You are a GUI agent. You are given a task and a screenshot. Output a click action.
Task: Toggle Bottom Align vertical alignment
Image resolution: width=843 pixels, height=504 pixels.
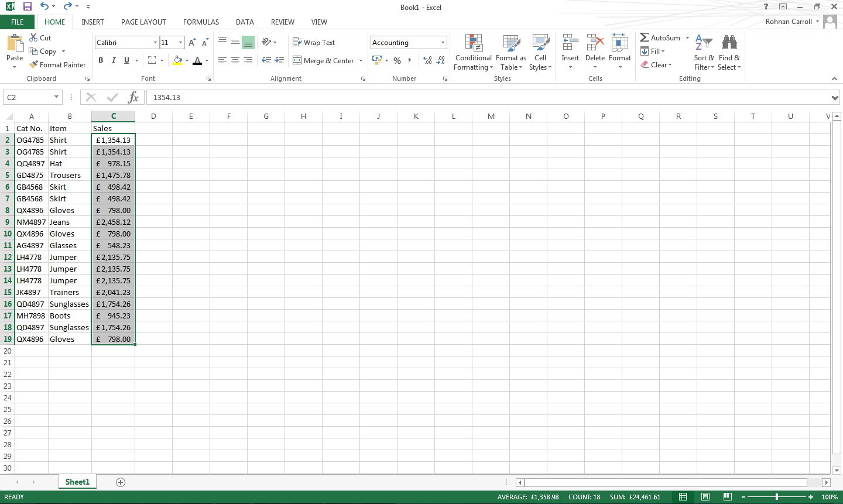[x=248, y=42]
